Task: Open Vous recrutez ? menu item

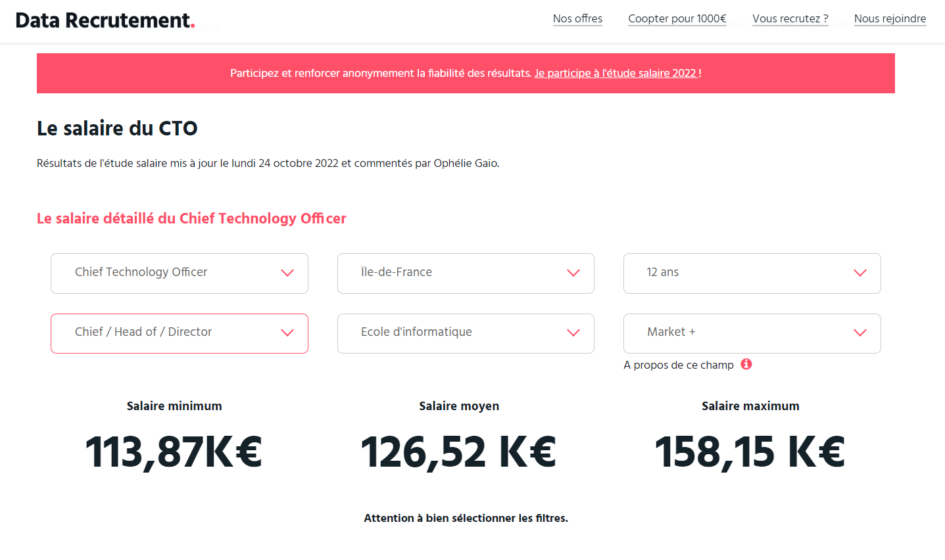Action: [x=790, y=19]
